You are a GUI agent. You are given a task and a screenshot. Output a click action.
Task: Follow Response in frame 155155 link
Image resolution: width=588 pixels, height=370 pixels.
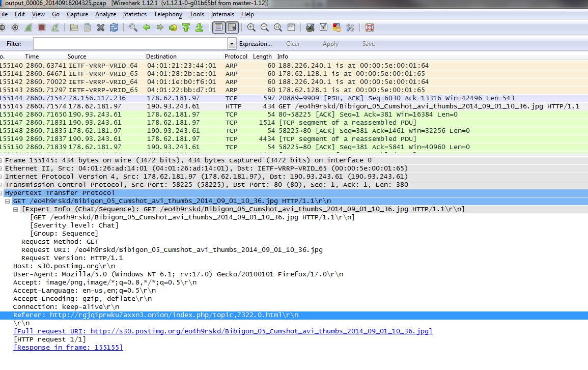click(68, 348)
